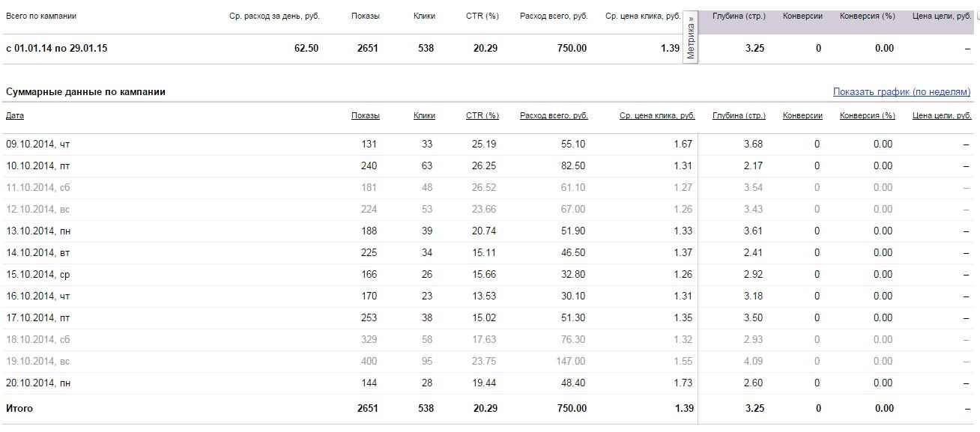Sort by Расход всего, руб. header

pyautogui.click(x=554, y=116)
